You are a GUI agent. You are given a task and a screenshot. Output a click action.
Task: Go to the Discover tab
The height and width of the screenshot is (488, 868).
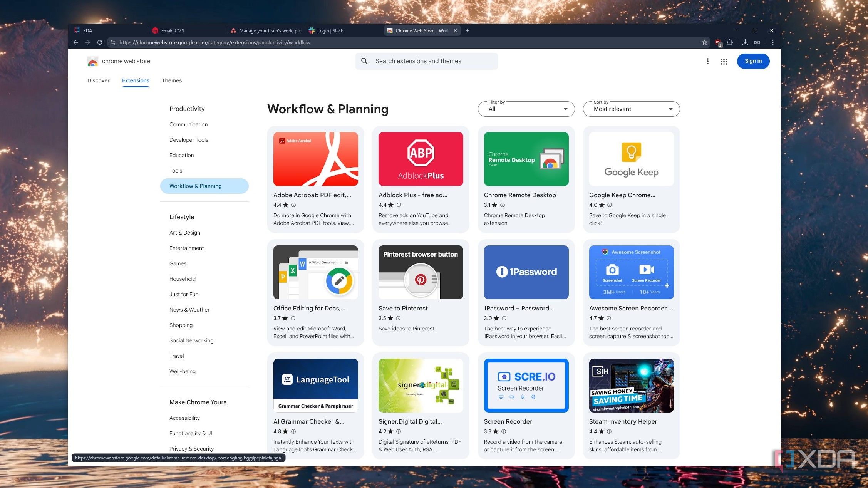click(98, 80)
